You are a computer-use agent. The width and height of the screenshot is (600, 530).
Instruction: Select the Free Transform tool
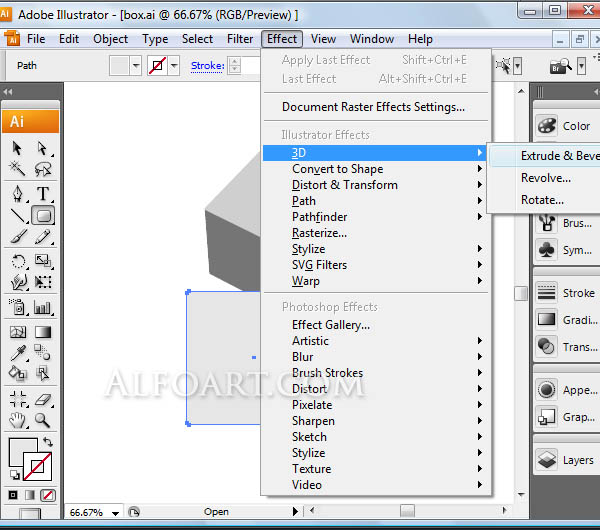(x=43, y=282)
